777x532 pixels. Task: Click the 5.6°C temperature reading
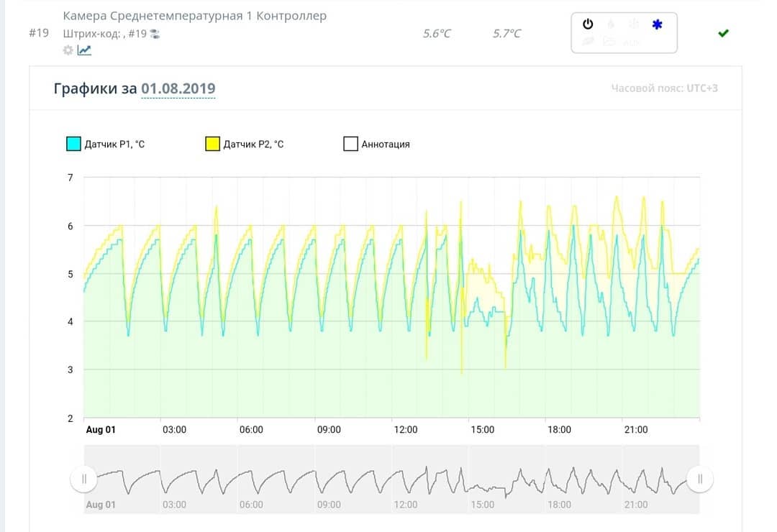point(437,34)
